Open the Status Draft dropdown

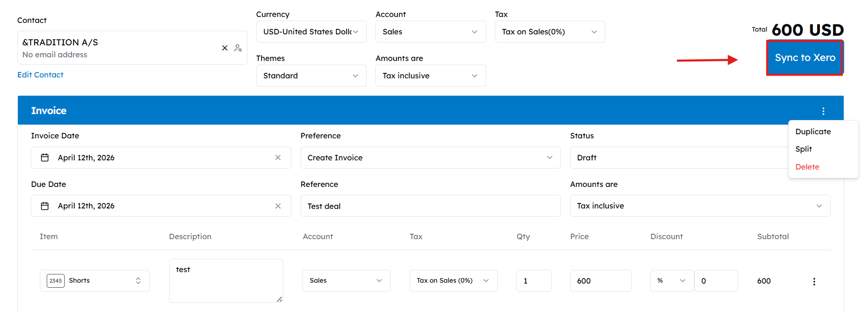pos(679,158)
